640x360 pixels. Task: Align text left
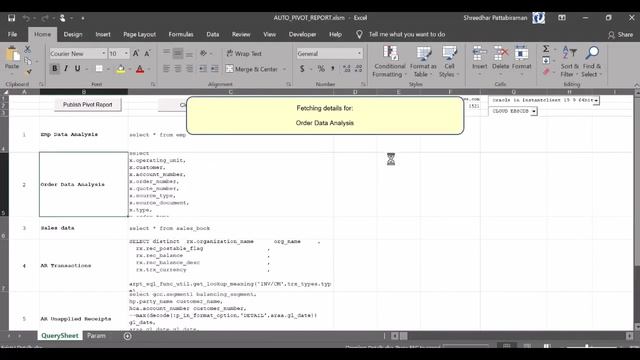click(166, 69)
